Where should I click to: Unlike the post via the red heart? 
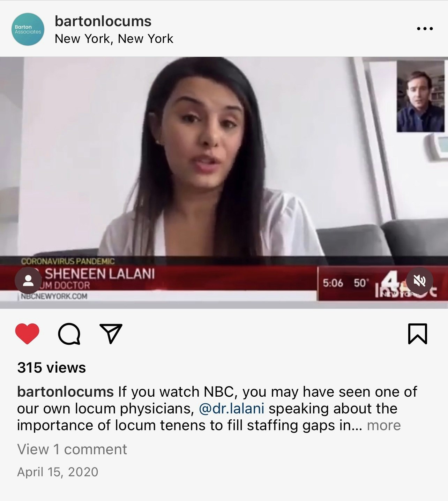pyautogui.click(x=27, y=334)
